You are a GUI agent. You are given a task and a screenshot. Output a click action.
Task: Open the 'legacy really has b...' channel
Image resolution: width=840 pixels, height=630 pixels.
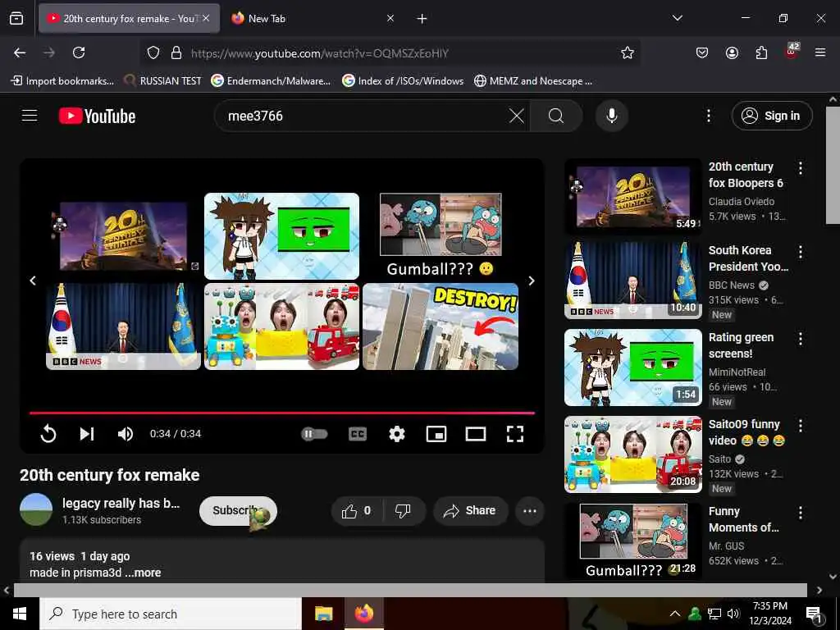(x=121, y=503)
